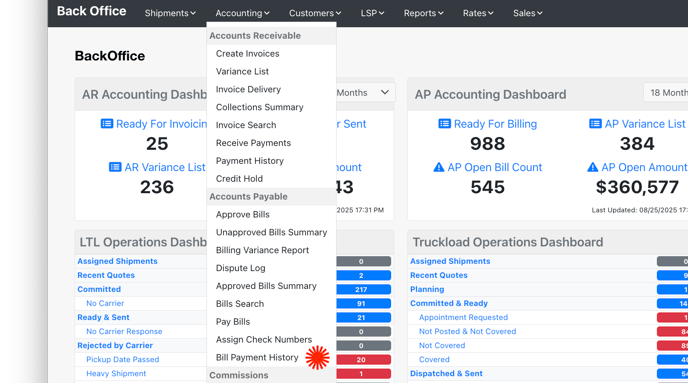Open LTL Assigned Shipments link
The image size is (688, 383).
point(117,261)
